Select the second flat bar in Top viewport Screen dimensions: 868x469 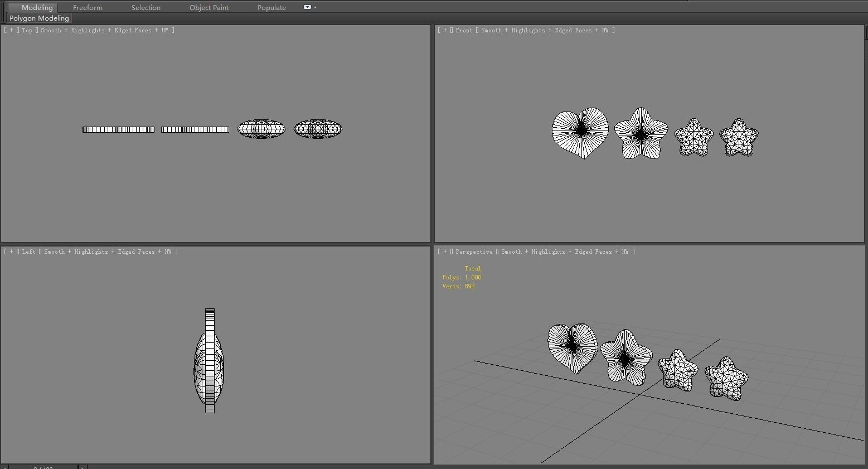[x=195, y=129]
